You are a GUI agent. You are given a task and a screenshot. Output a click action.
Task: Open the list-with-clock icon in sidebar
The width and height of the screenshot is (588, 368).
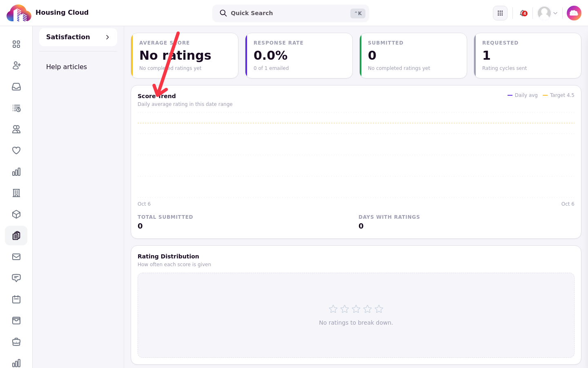16,108
